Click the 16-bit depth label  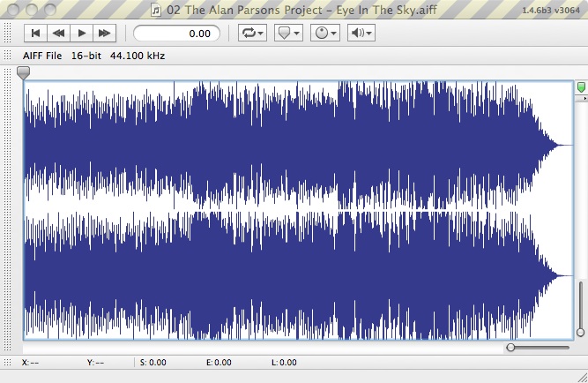pos(86,56)
